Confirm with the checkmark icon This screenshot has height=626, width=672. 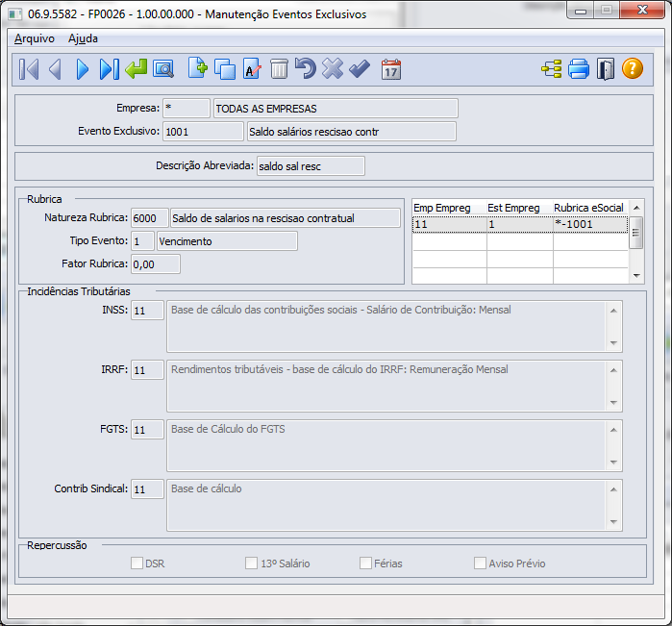pos(360,68)
